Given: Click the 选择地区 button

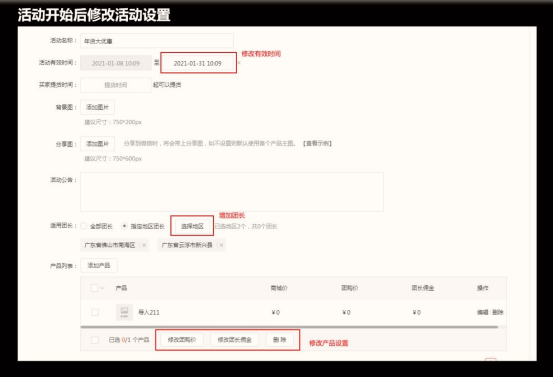Looking at the screenshot, I should click(x=192, y=226).
